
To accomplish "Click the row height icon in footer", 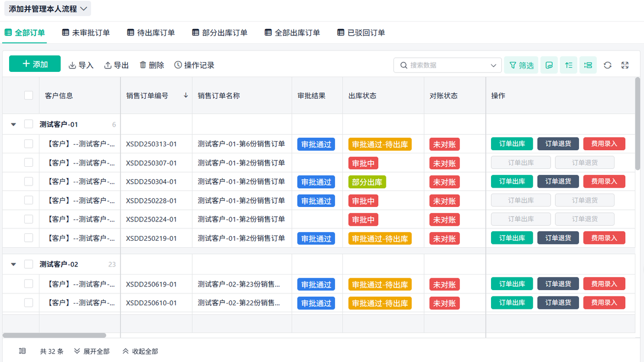I will click(22, 351).
